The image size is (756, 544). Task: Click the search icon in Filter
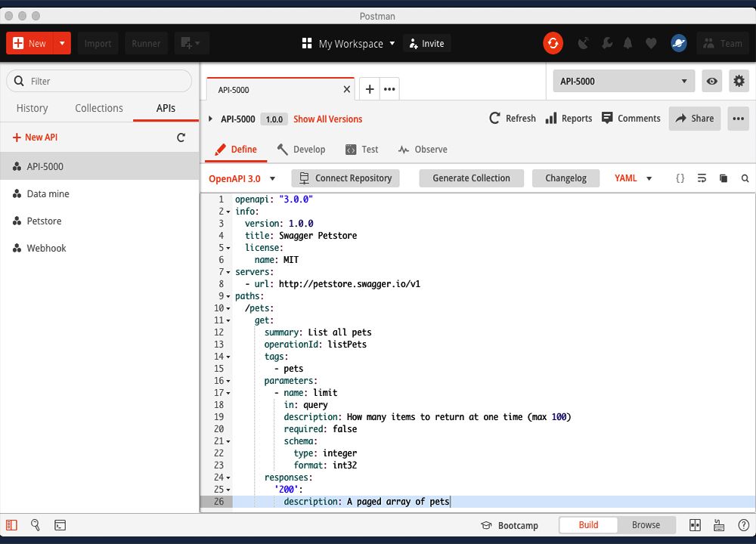19,81
